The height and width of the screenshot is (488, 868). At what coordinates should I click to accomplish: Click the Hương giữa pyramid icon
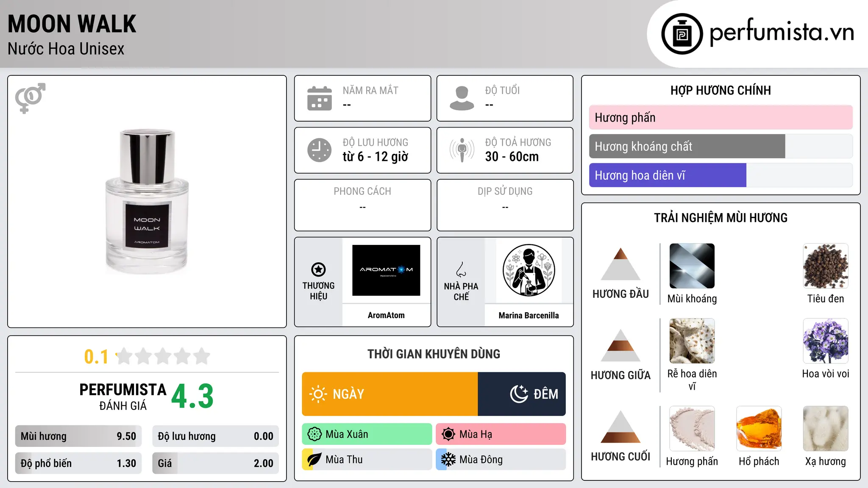(x=620, y=345)
